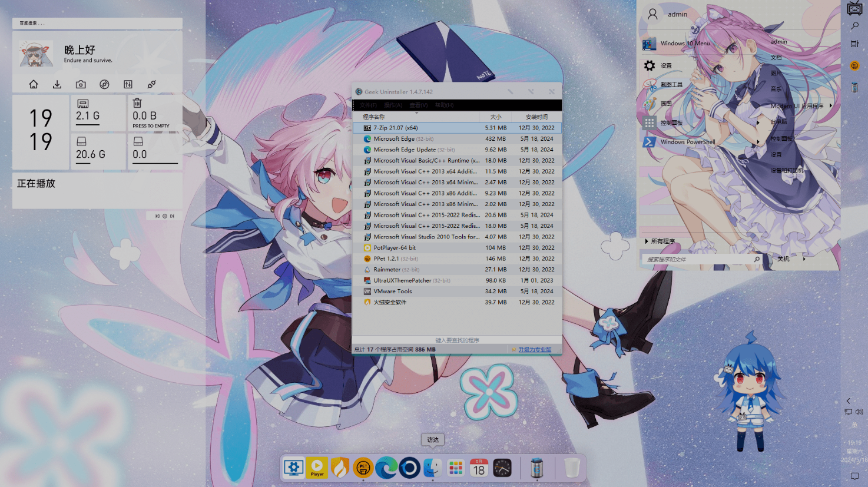This screenshot has width=868, height=487.
Task: Click the equalizer sliders icon in the widget
Action: (128, 84)
